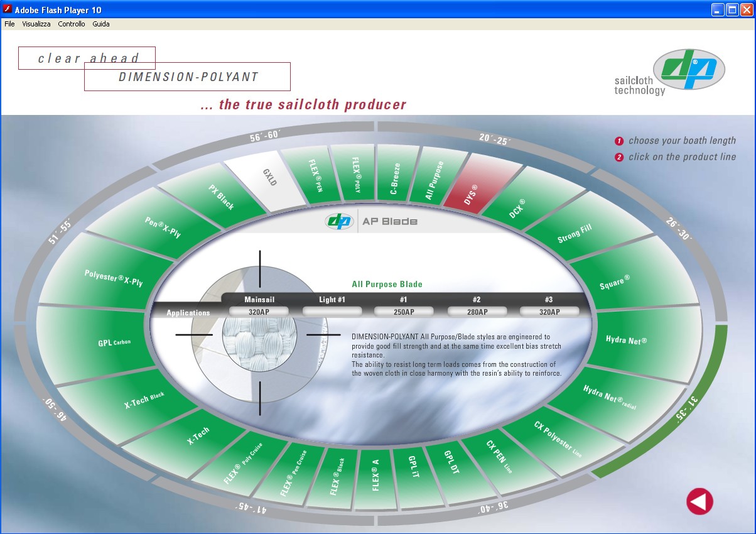The image size is (756, 534).
Task: Click the empty Light #1 pill
Action: click(332, 311)
